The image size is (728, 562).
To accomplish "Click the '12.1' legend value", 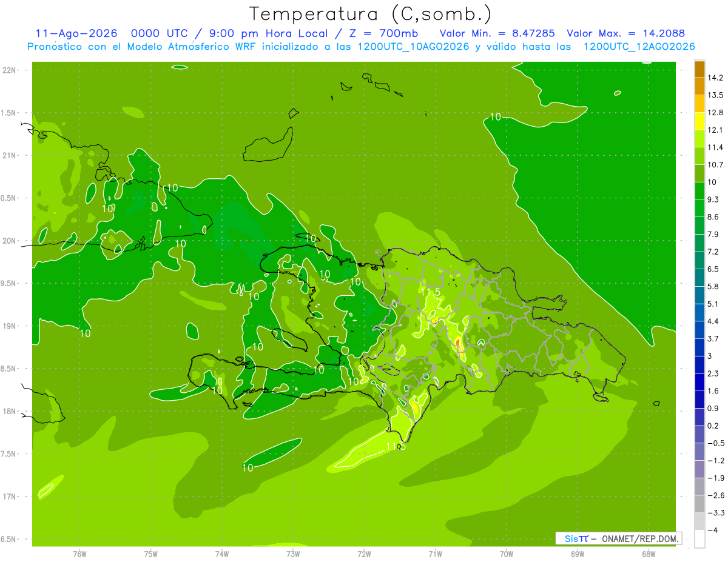I will [x=715, y=130].
